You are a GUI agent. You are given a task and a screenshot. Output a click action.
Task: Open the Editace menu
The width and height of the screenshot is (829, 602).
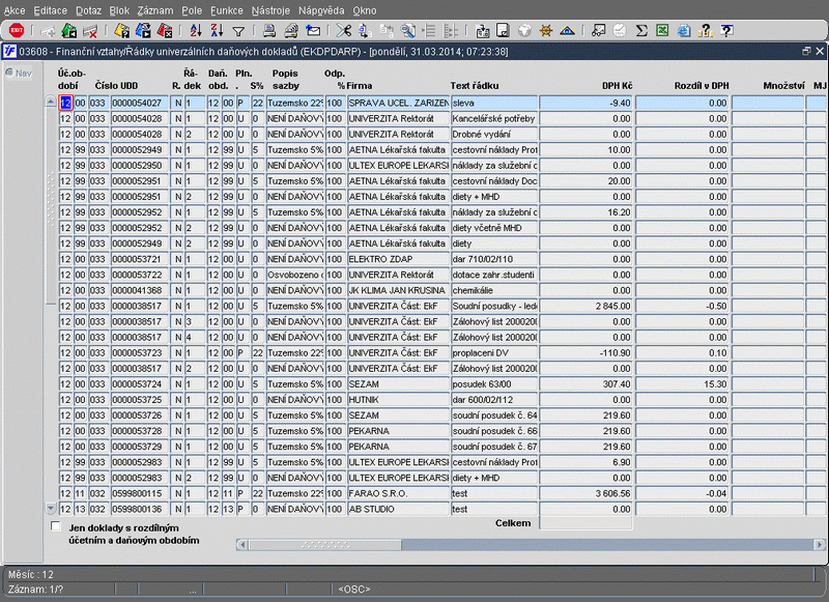50,9
